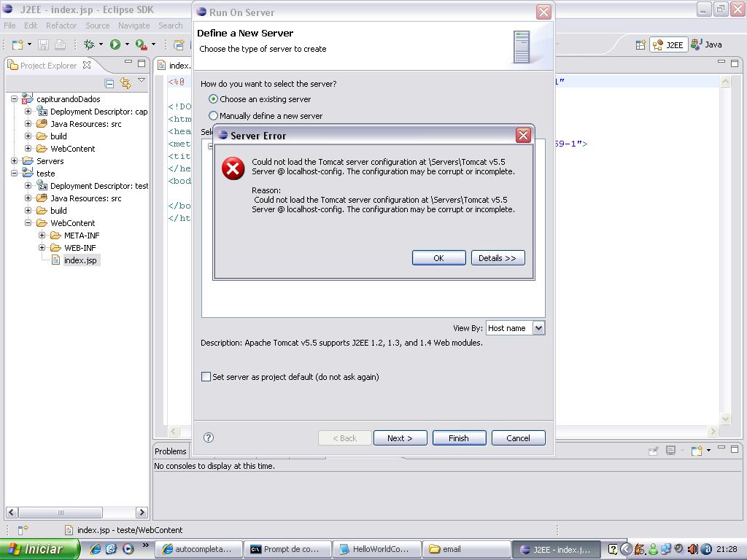The height and width of the screenshot is (560, 747).
Task: Expand the WEB-INF folder
Action: (42, 248)
